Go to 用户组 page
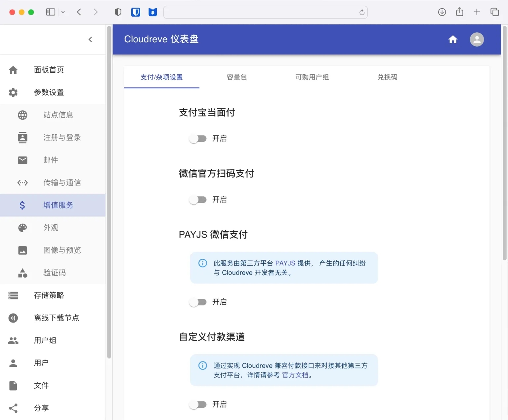The image size is (508, 420). click(53, 340)
